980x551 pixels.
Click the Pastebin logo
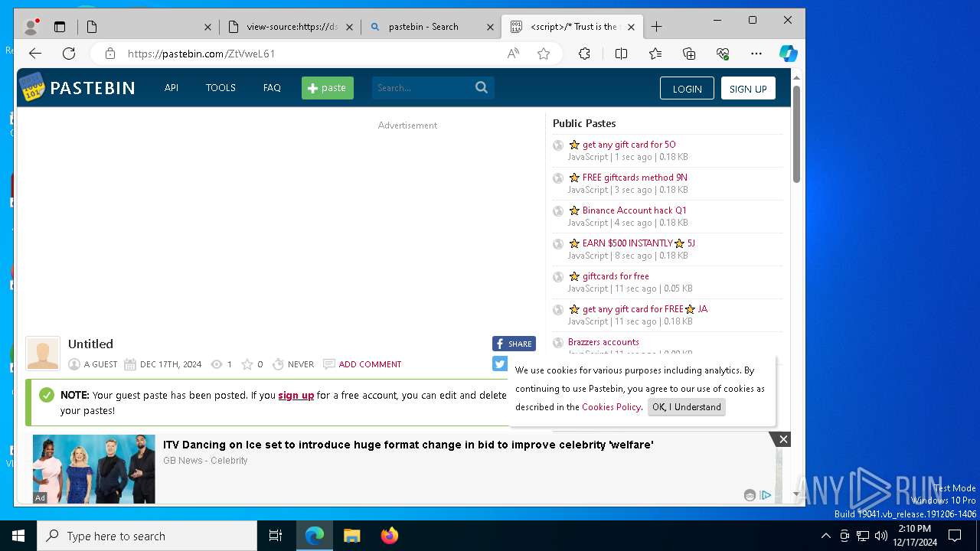coord(77,87)
